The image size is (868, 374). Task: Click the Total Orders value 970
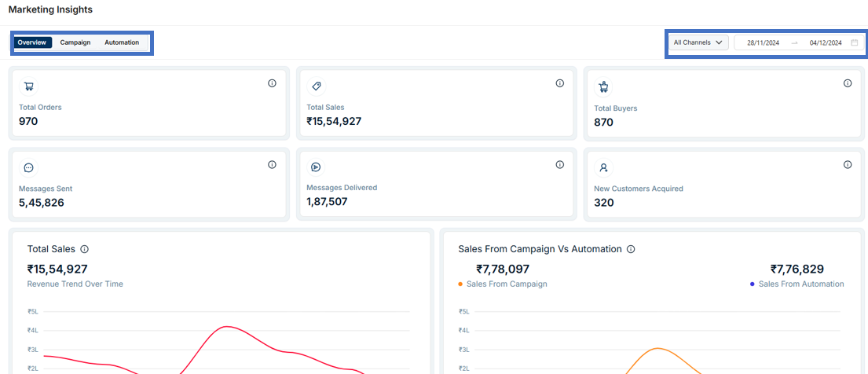[x=28, y=121]
